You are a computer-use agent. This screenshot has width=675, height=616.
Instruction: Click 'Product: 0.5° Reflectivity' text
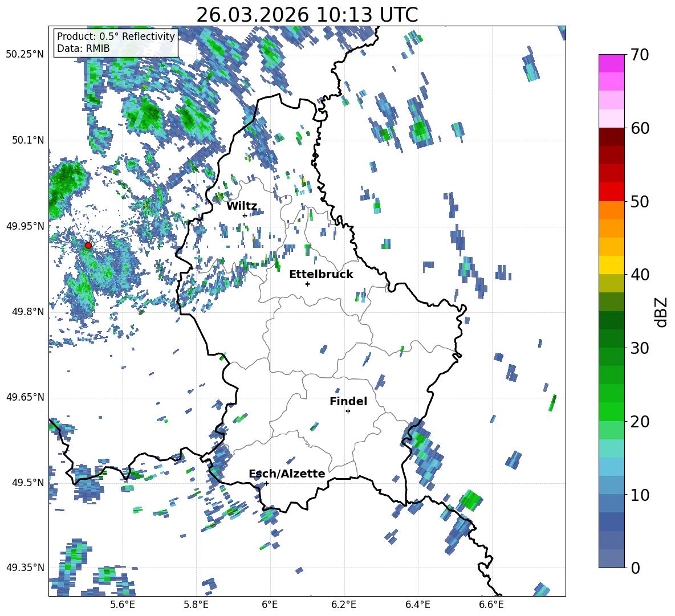(116, 36)
